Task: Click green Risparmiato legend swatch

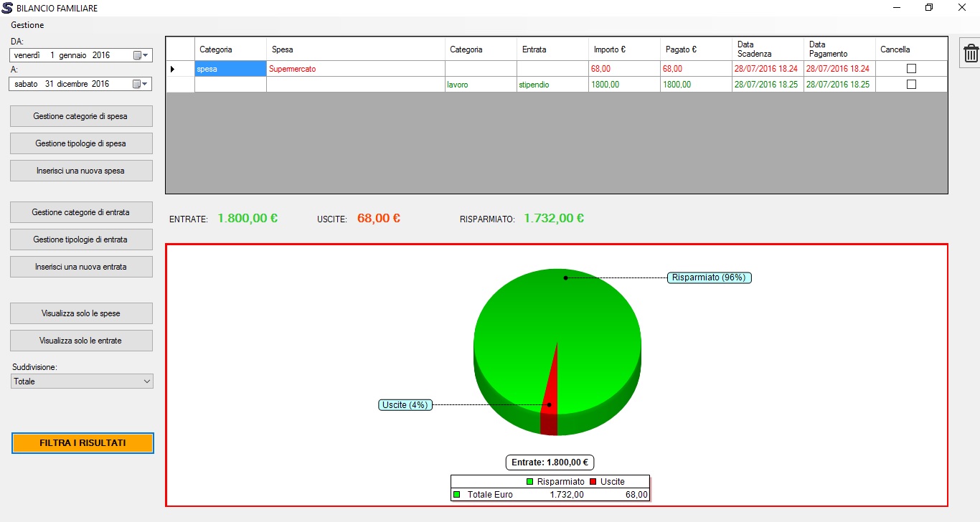Action: pos(530,482)
